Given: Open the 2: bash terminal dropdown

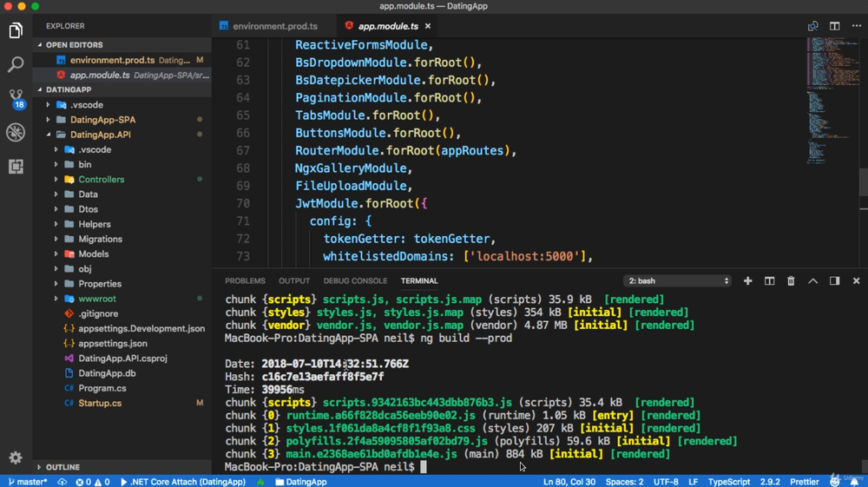Looking at the screenshot, I should (x=678, y=281).
